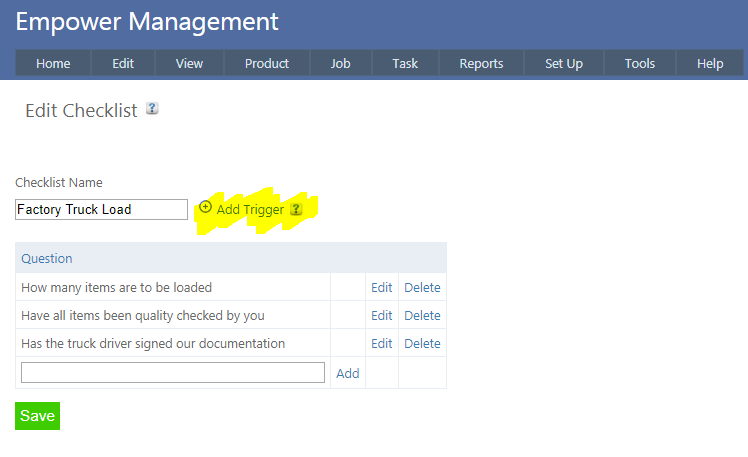
Task: Delete the quality checked question
Action: [422, 315]
